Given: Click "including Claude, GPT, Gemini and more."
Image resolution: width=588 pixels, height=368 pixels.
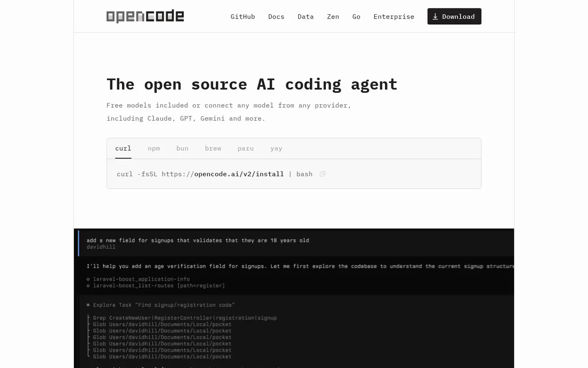Looking at the screenshot, I should [186, 118].
